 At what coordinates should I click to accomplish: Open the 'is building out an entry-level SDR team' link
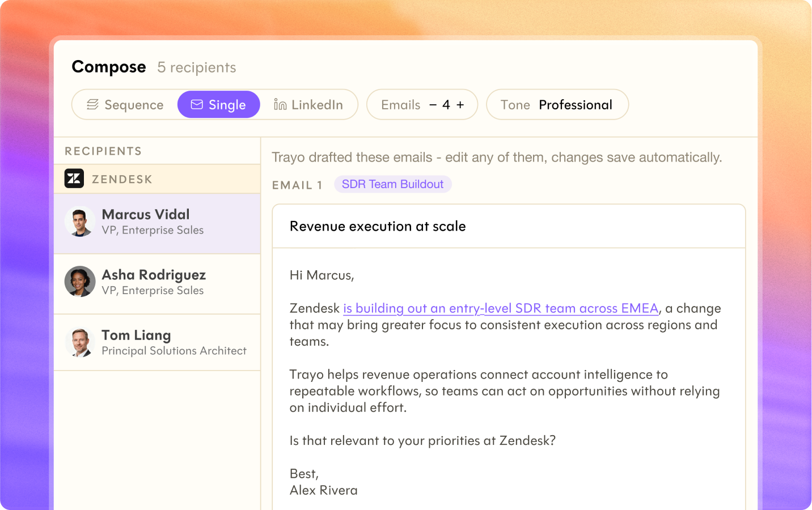click(x=501, y=308)
